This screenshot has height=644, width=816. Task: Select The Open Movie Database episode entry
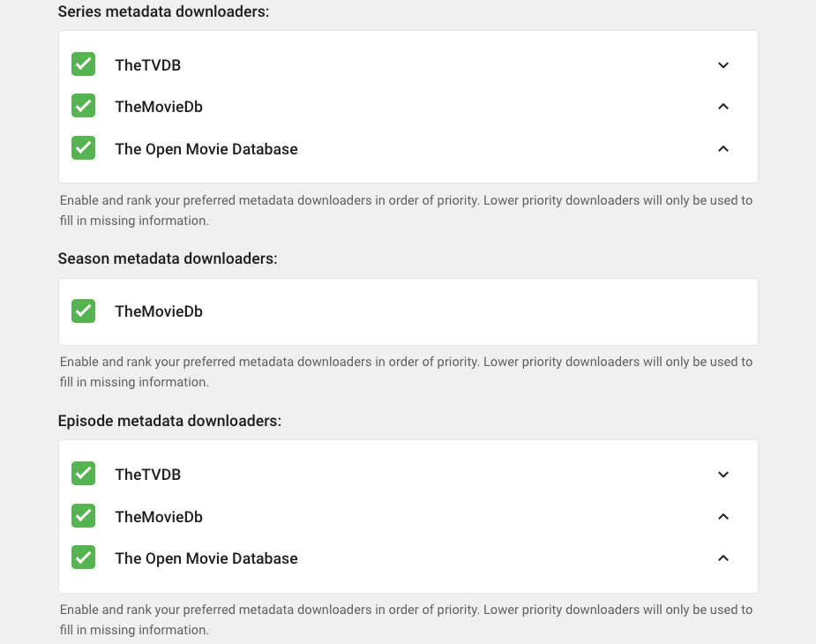[206, 558]
